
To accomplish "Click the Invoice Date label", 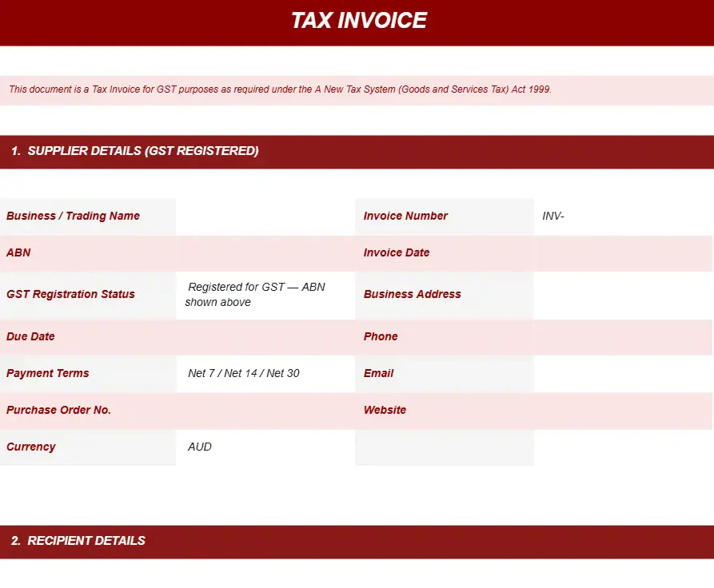I will (396, 252).
